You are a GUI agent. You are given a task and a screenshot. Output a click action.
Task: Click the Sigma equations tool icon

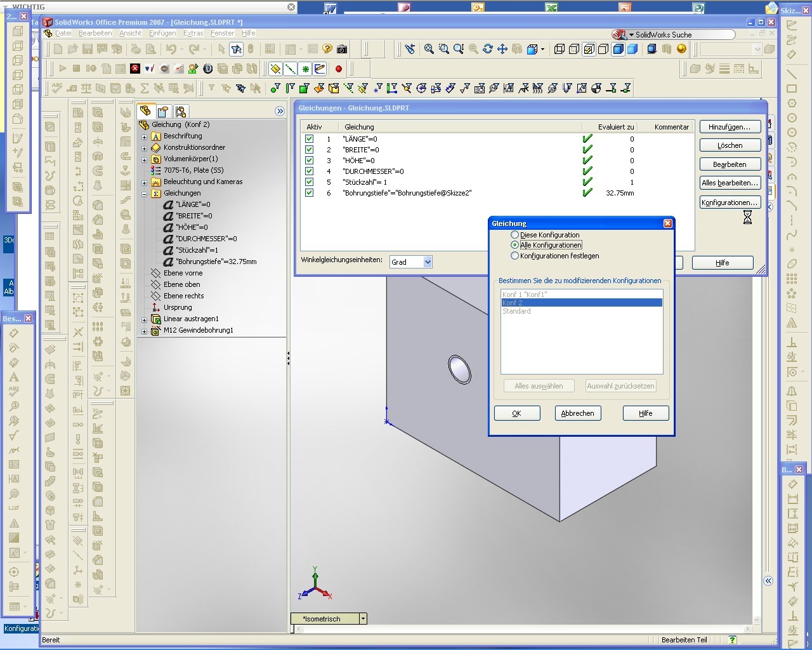point(145,88)
